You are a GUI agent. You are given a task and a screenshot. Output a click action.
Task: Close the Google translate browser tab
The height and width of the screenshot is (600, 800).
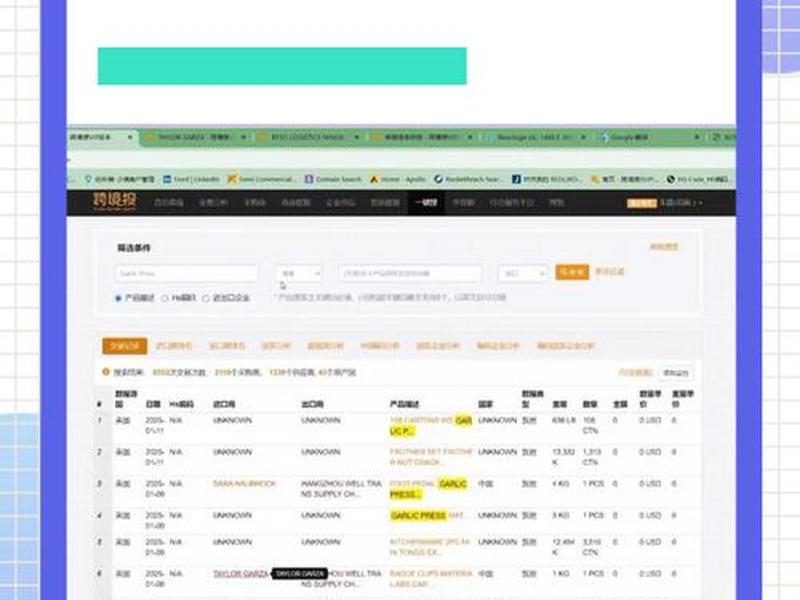coord(696,137)
